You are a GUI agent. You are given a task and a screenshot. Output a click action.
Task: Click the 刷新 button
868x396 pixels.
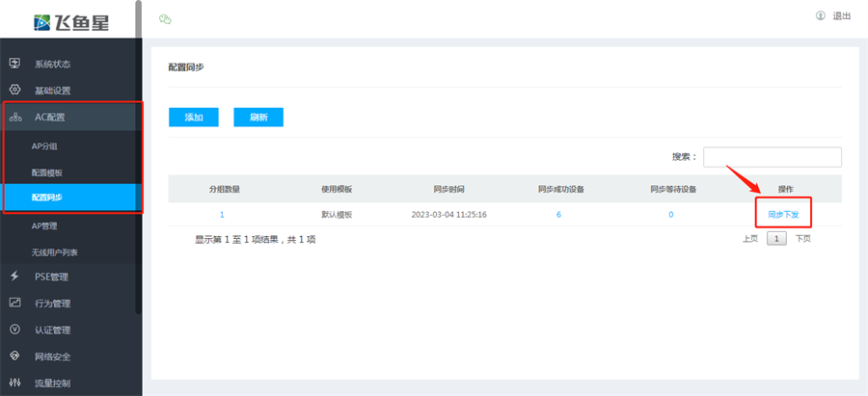(258, 118)
